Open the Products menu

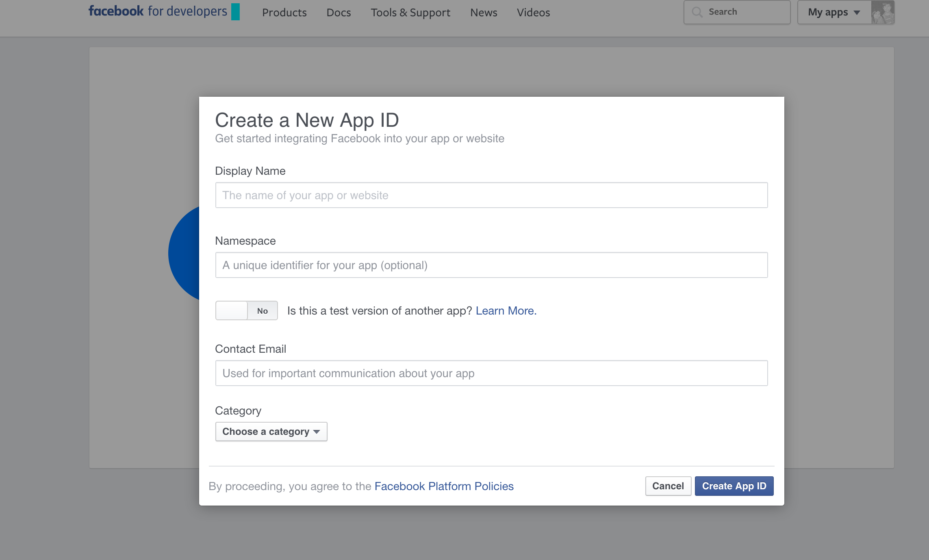click(284, 12)
